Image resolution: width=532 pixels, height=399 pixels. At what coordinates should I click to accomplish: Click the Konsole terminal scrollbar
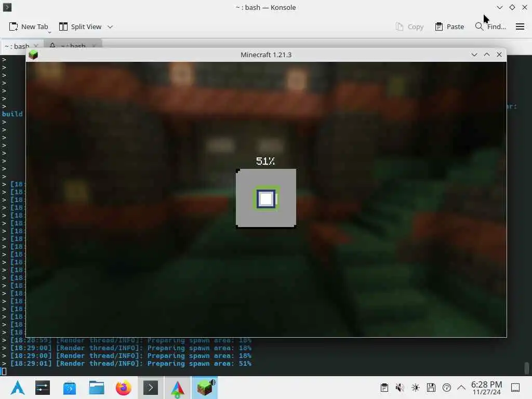pyautogui.click(x=527, y=368)
